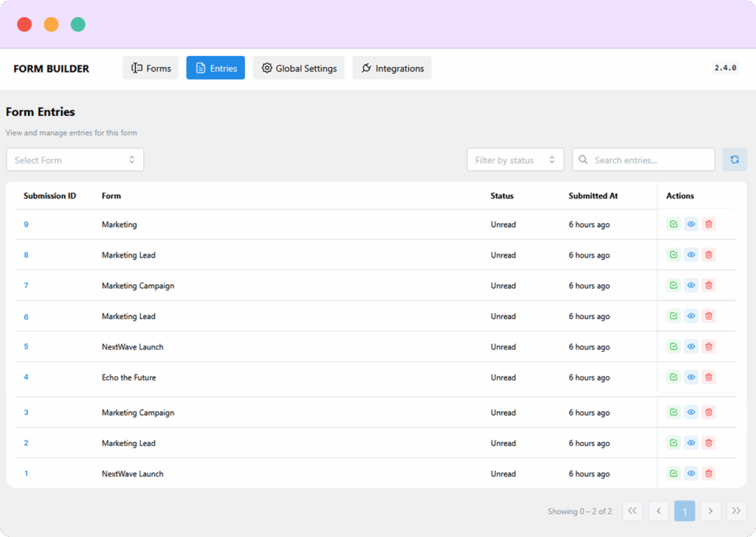756x537 pixels.
Task: Go to the Integrations tab
Action: click(391, 67)
